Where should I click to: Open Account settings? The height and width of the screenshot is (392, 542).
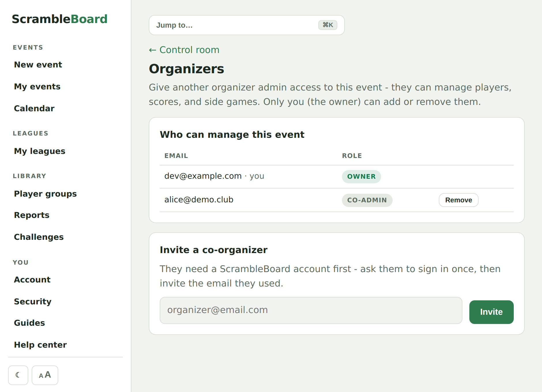point(32,280)
